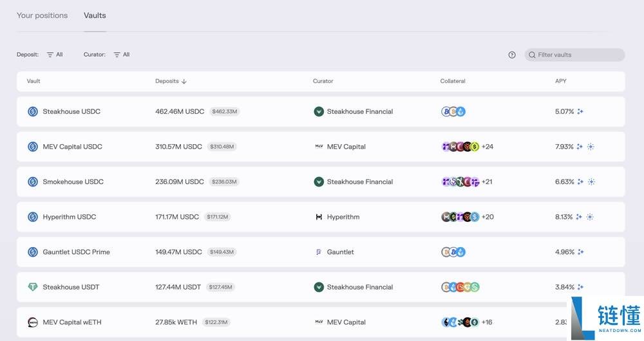Click the Gauntlet curator logo icon
The height and width of the screenshot is (341, 644).
click(319, 252)
